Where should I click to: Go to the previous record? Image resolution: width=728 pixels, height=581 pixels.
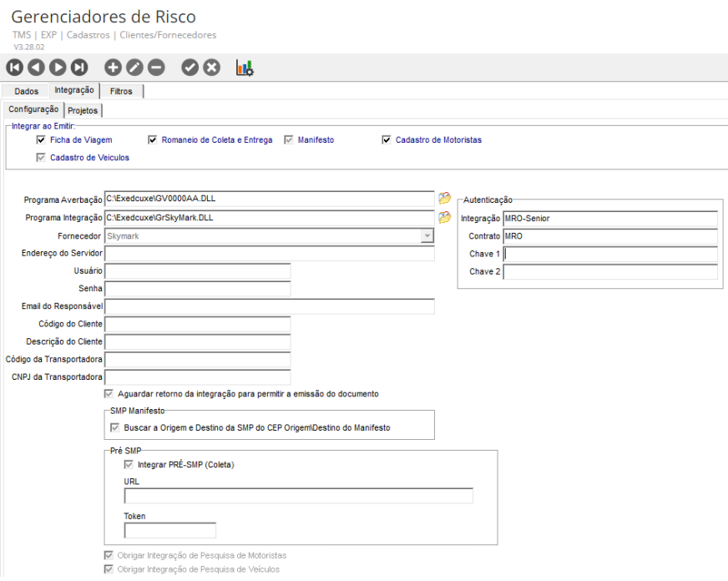point(36,68)
